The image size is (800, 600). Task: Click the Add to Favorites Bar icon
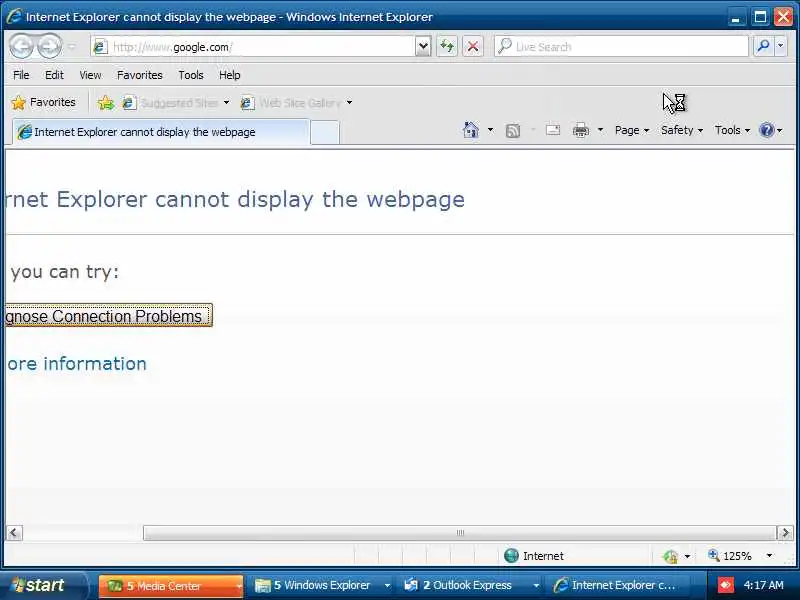tap(106, 103)
